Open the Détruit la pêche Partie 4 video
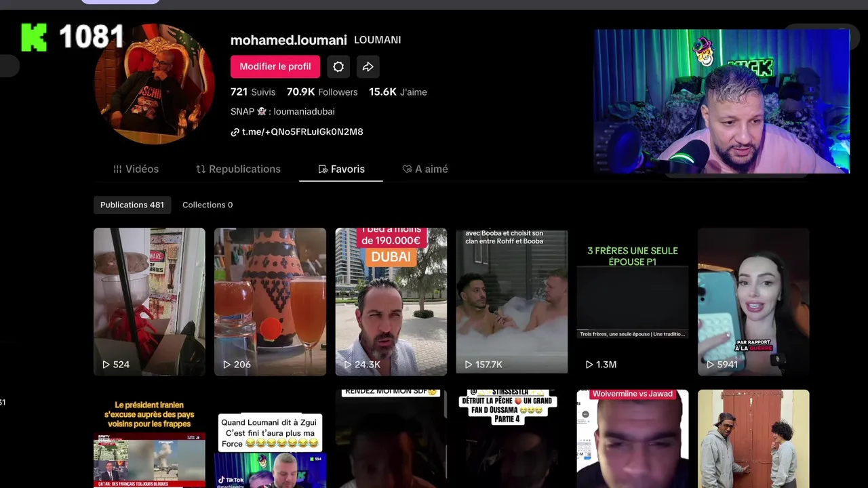This screenshot has width=868, height=488. tap(512, 439)
